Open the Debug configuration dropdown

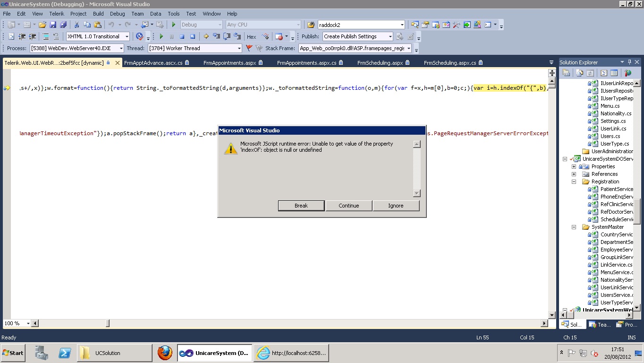click(x=220, y=25)
